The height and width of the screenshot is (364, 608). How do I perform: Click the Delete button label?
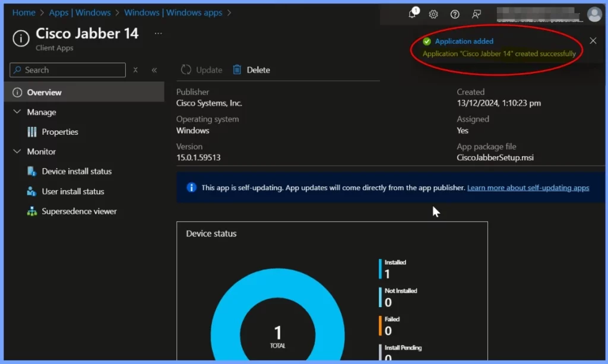(258, 70)
